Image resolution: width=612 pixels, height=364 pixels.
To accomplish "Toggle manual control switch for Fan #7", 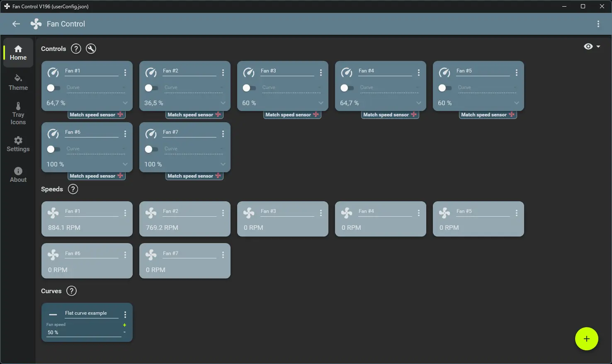I will coord(151,149).
